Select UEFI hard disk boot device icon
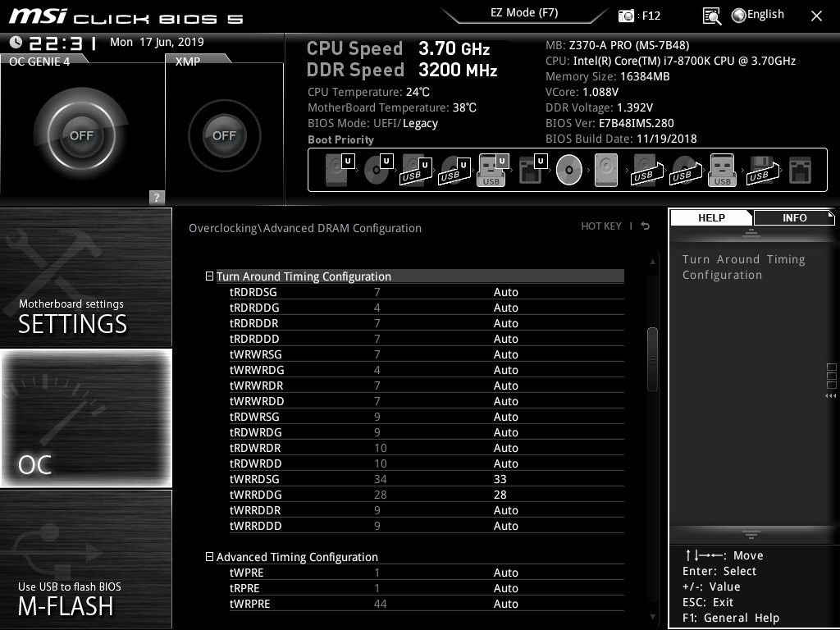The height and width of the screenshot is (630, 840). click(x=340, y=170)
